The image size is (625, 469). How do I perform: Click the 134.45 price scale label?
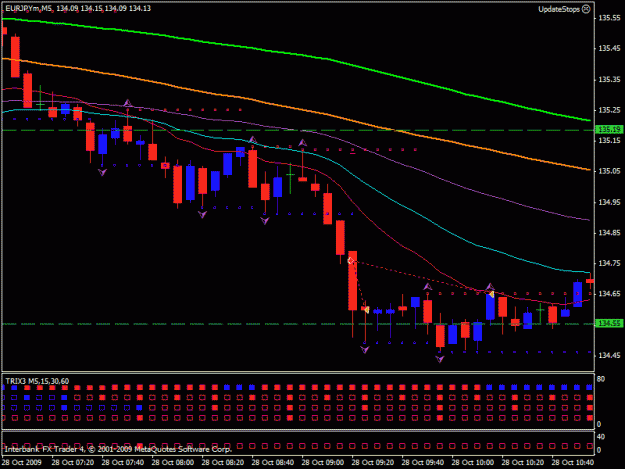pos(609,355)
